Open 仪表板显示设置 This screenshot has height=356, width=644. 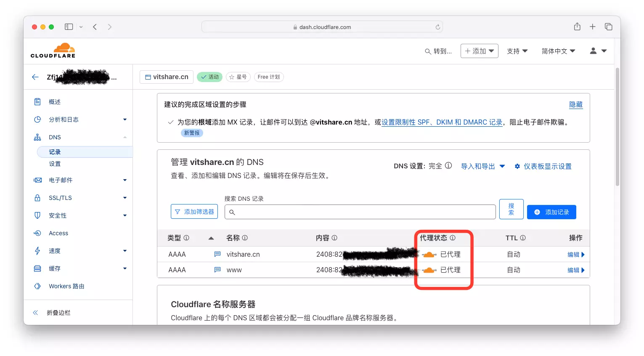click(x=543, y=166)
